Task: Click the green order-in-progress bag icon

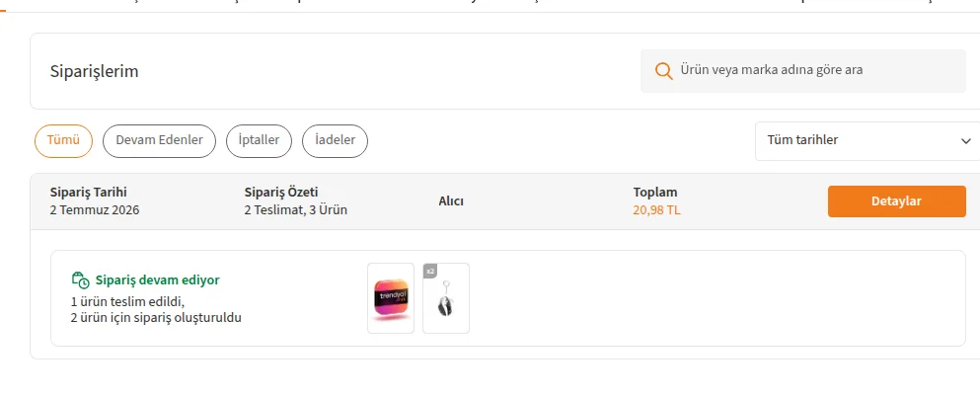Action: 80,279
